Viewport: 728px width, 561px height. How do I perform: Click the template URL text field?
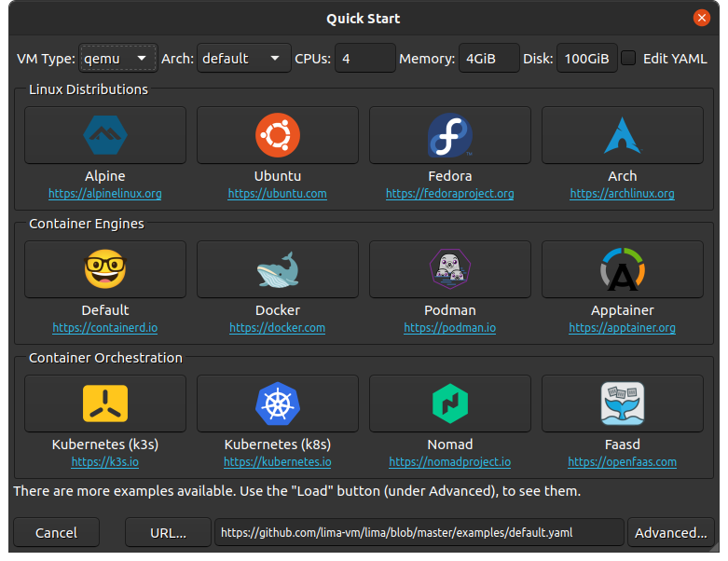click(419, 532)
